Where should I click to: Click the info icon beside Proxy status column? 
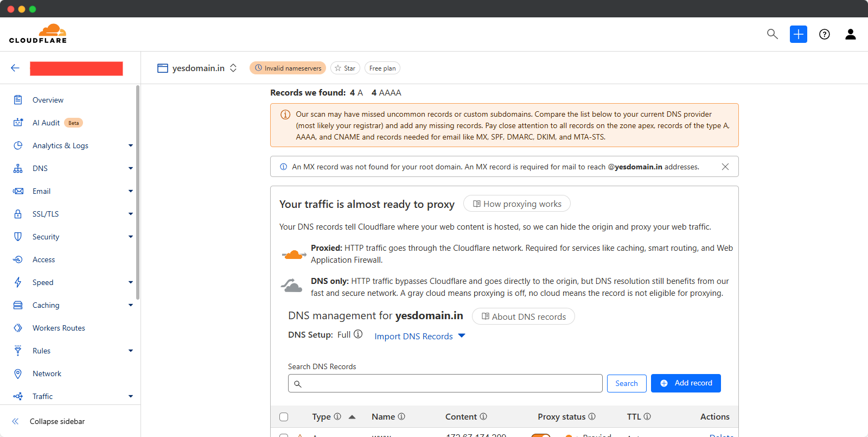pyautogui.click(x=592, y=416)
